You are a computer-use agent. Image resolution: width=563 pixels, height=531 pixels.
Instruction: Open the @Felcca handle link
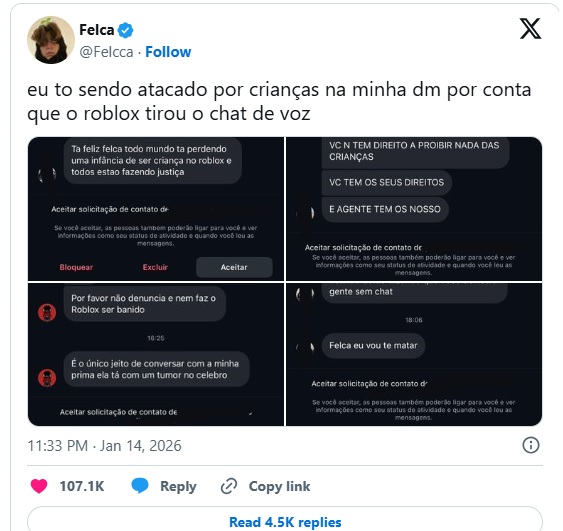tap(106, 52)
